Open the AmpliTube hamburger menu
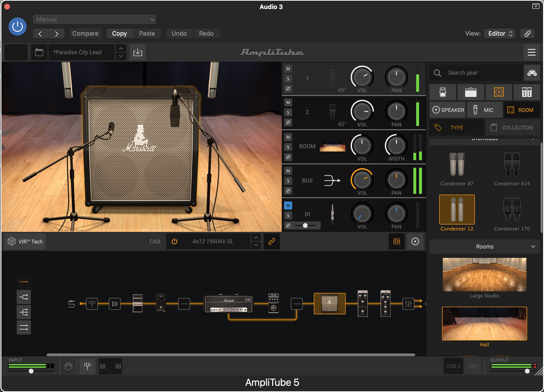The height and width of the screenshot is (392, 544). click(531, 52)
